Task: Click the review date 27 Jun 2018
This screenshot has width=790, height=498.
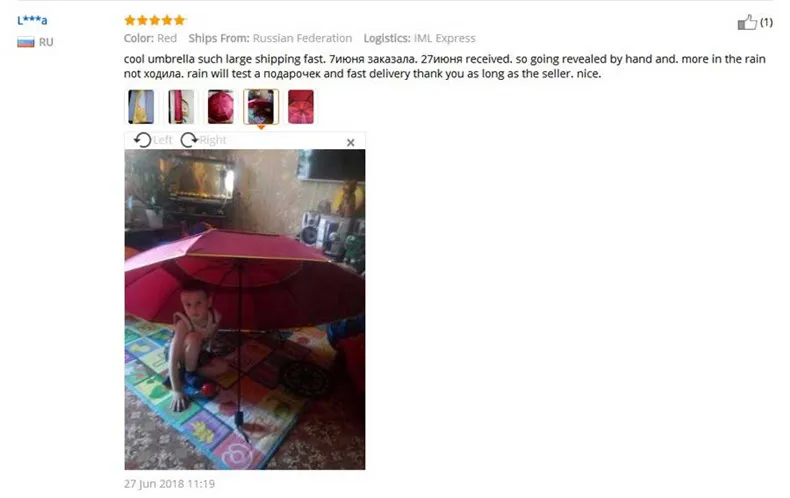Action: point(169,484)
